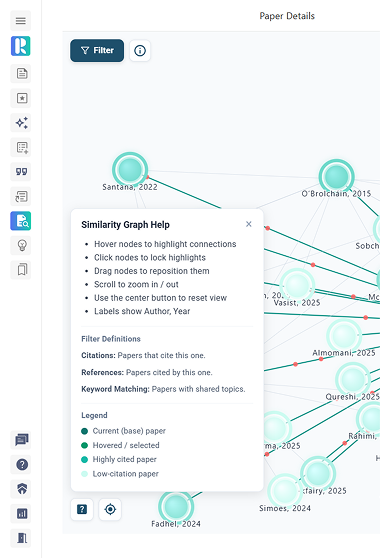Screen dimensions: 380x558
Task: Click the 'Current (base) paper' legend swatch
Action: coord(84,431)
